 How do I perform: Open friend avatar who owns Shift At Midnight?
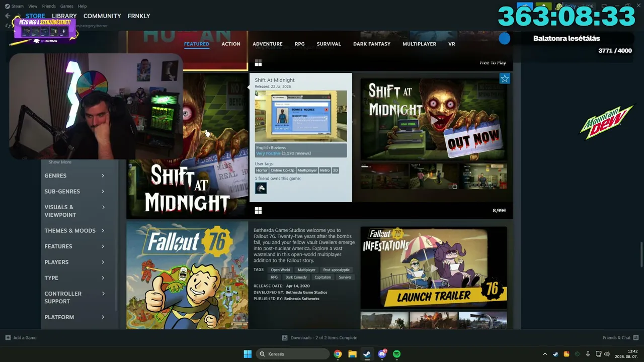261,188
